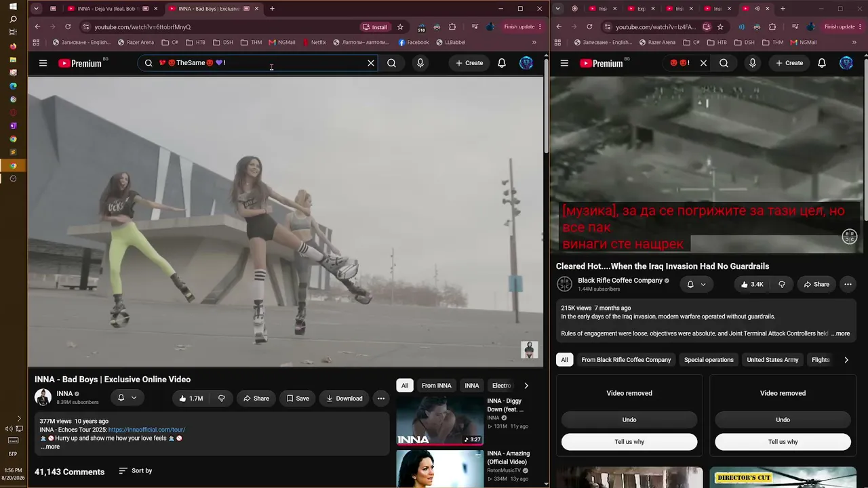The width and height of the screenshot is (868, 488).
Task: Click the system volume icon in taskbar
Action: coord(8,428)
